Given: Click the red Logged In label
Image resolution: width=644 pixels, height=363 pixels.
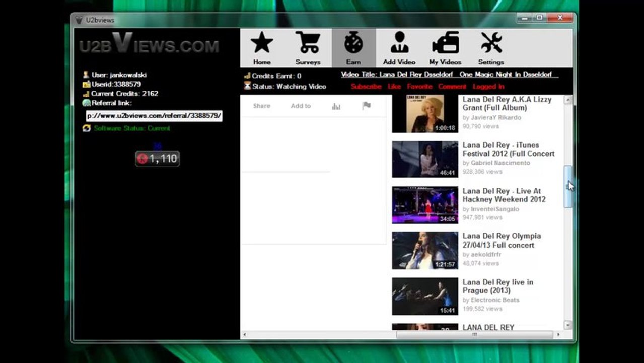Looking at the screenshot, I should 488,87.
